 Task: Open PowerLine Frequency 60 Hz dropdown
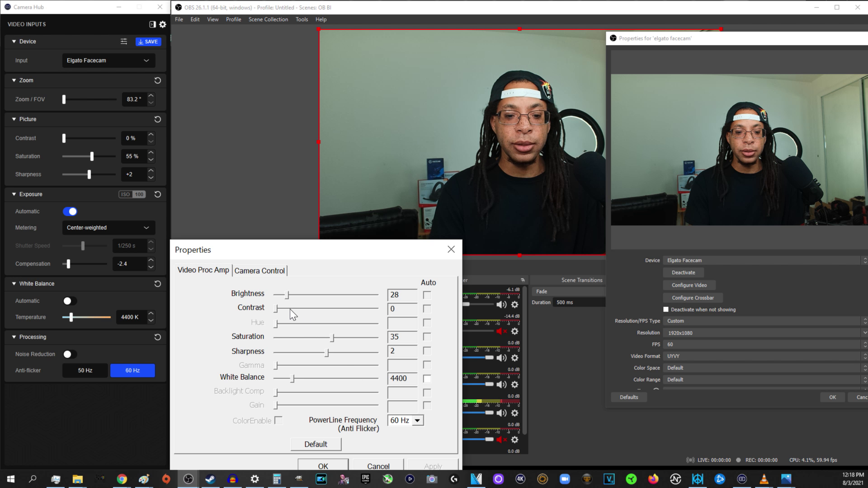(406, 421)
